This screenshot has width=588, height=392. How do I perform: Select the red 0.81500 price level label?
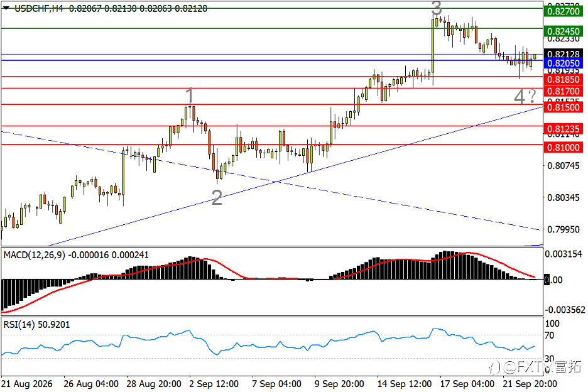(x=563, y=107)
